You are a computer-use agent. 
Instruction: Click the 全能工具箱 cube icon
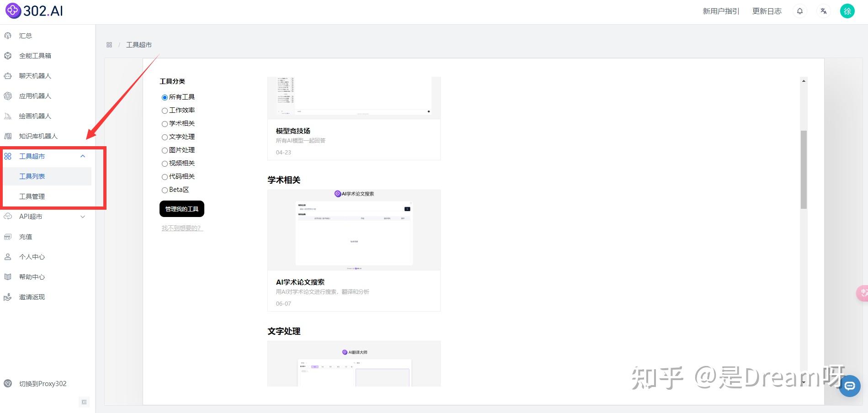pos(8,56)
